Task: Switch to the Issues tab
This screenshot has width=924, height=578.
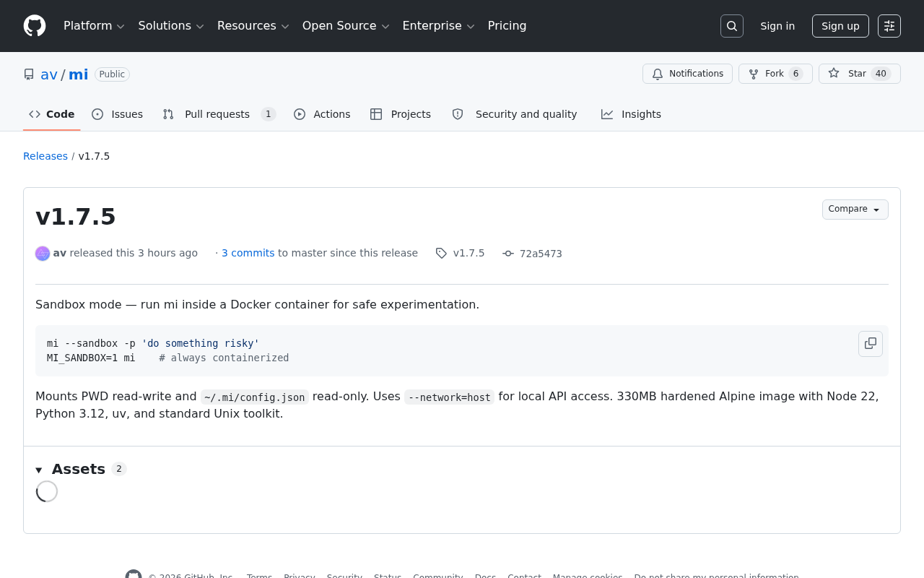Action: tap(118, 114)
